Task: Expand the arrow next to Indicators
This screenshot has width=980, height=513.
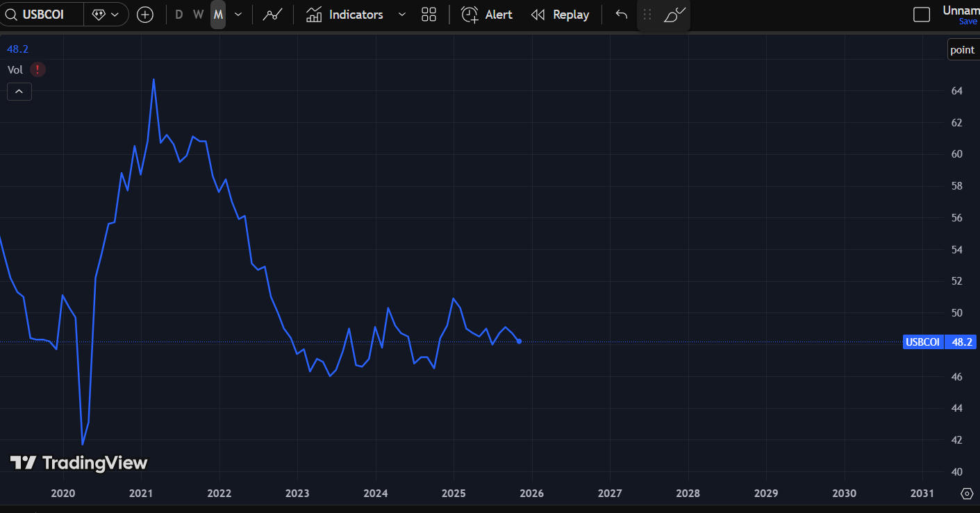Action: click(401, 15)
